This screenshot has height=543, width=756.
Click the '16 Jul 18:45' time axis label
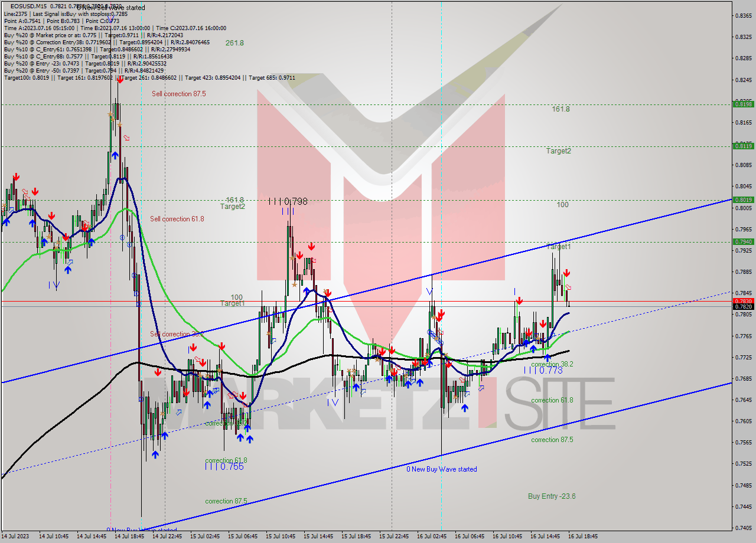pos(583,537)
